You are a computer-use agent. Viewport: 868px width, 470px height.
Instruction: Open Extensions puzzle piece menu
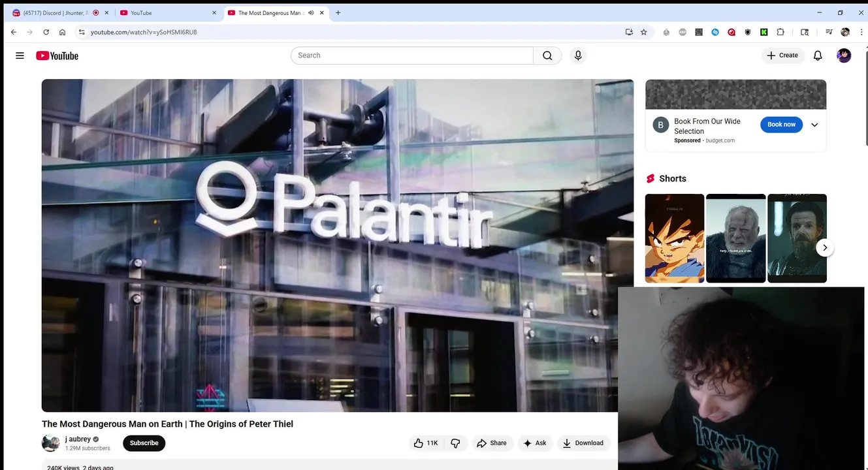(x=780, y=32)
